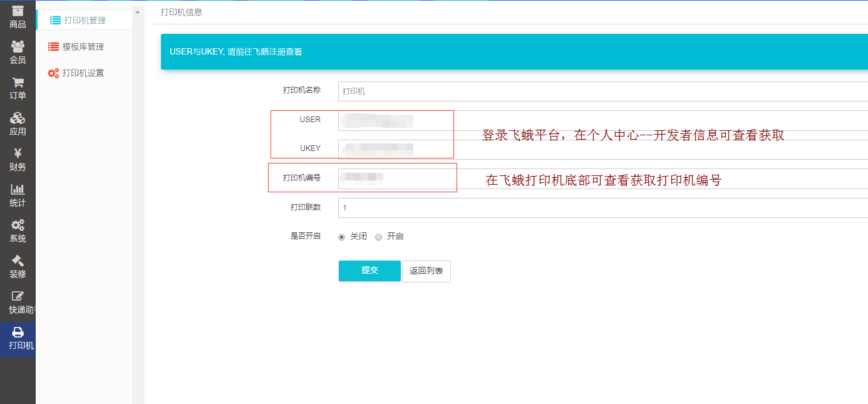Open the 系统 system gears icon
Viewport: 868px width, 404px height.
click(x=18, y=225)
